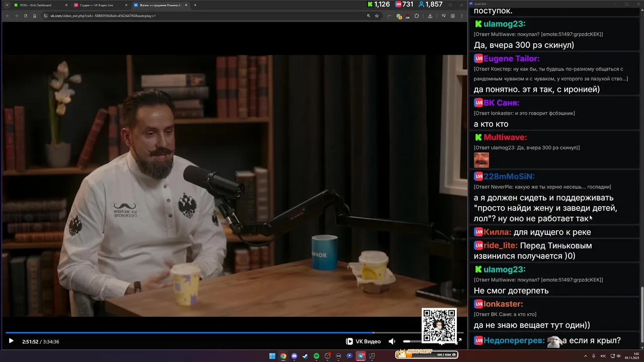Click the Kick viewer count 1,126
Screen dimensions: 644x362
[379, 4]
